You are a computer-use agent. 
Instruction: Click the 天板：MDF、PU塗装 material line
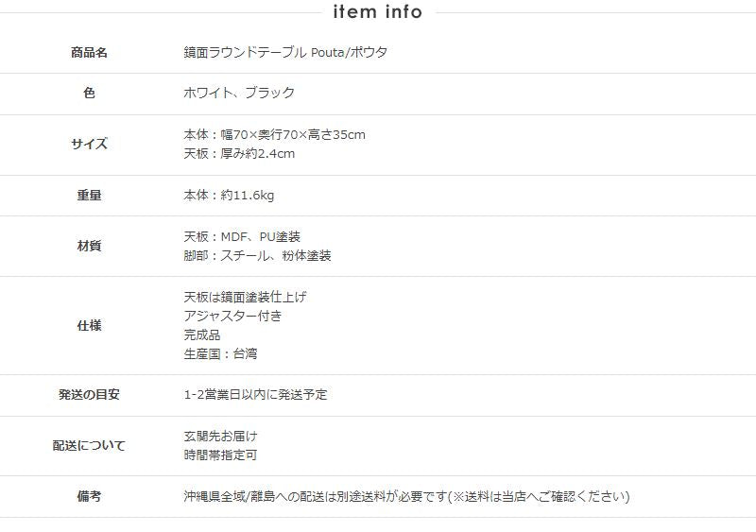(x=242, y=237)
